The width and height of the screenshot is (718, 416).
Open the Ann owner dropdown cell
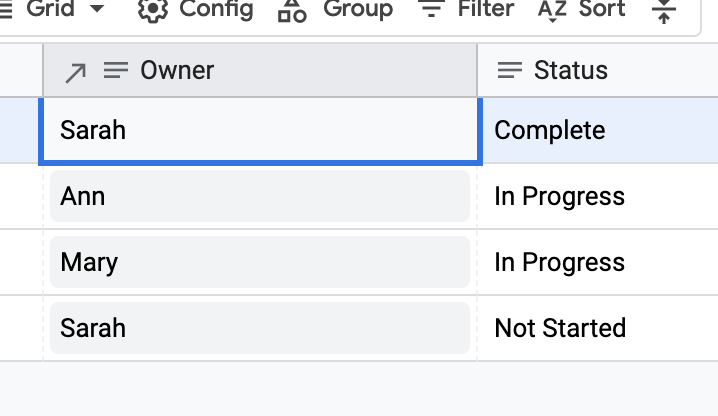[x=259, y=196]
